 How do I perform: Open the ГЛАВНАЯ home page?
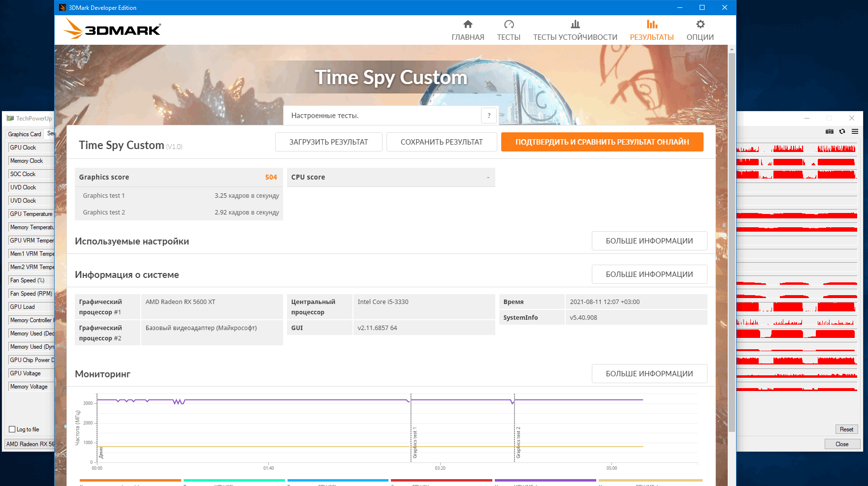468,30
